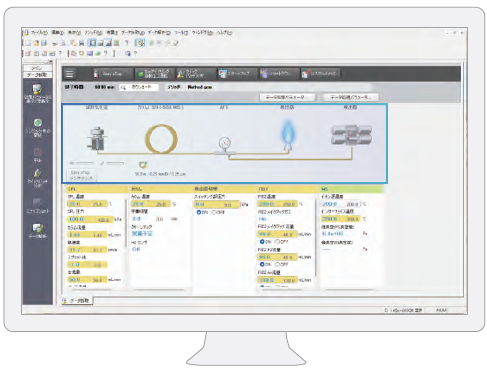487x368 pixels.
Task: Select OFF for FID H2 flow
Action: (282, 264)
